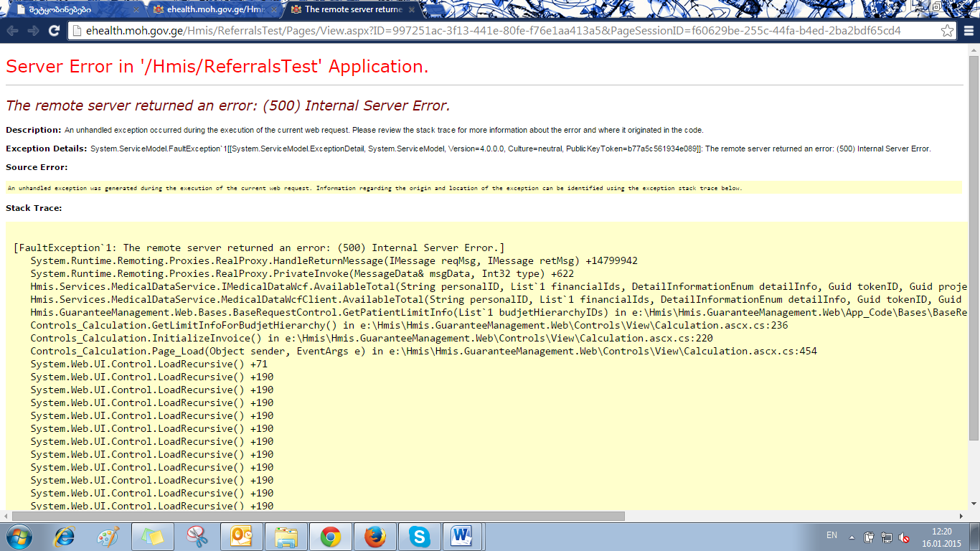Switch to Firefox in the taskbar
This screenshot has width=980, height=551.
[374, 536]
